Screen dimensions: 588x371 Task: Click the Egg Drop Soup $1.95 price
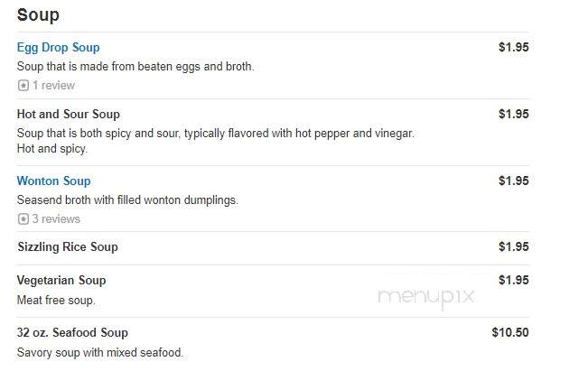[513, 47]
